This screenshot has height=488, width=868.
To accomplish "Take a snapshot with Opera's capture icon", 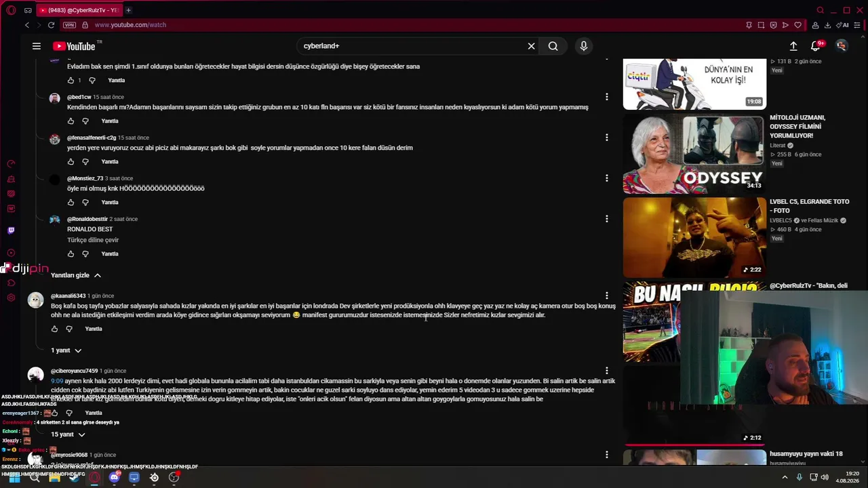I will (761, 25).
